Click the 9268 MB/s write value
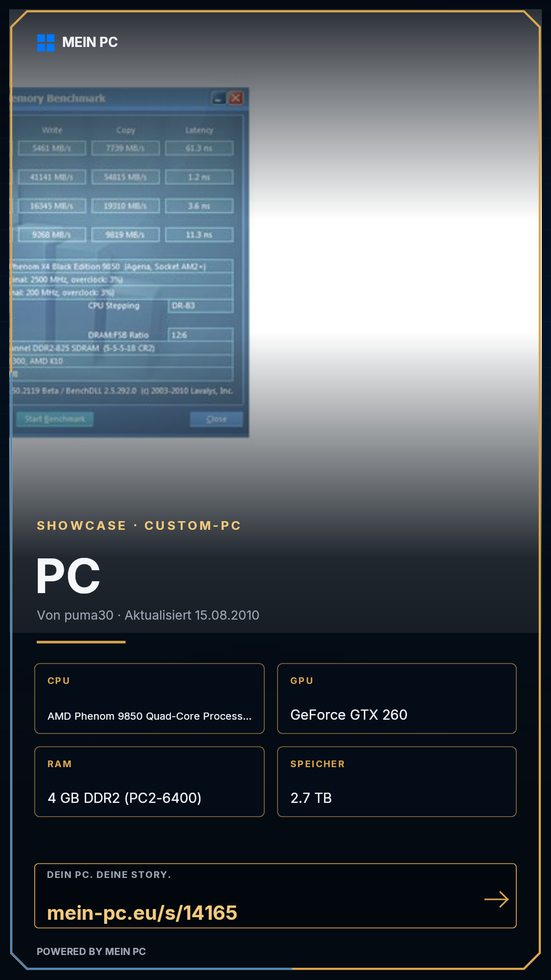 click(52, 235)
